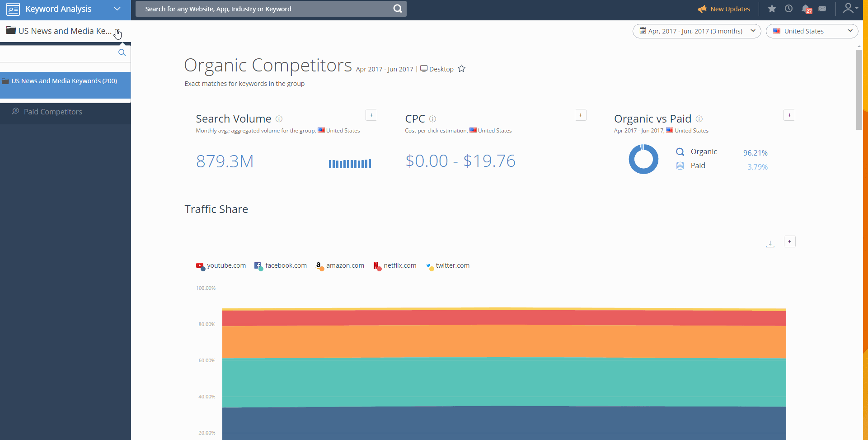868x440 pixels.
Task: Click the vertical page scrollbar
Action: (859, 90)
